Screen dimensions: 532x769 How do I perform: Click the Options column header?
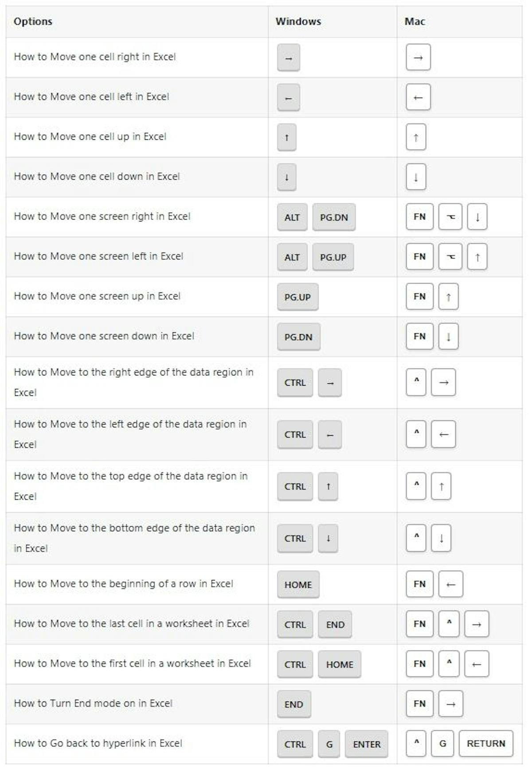[33, 21]
